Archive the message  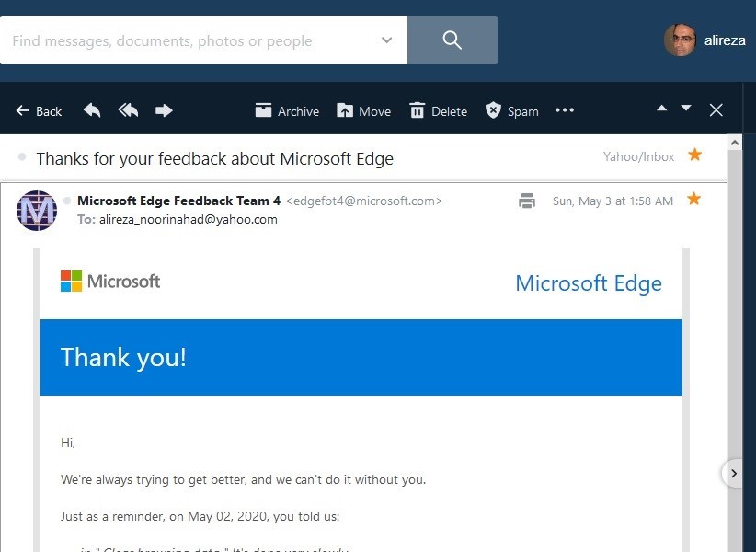[287, 111]
